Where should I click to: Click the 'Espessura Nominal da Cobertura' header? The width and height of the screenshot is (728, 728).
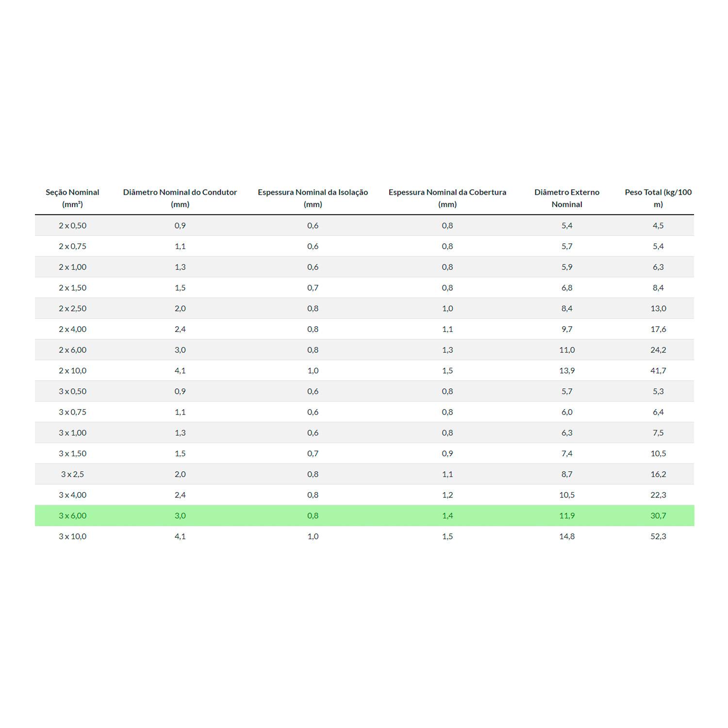(447, 198)
